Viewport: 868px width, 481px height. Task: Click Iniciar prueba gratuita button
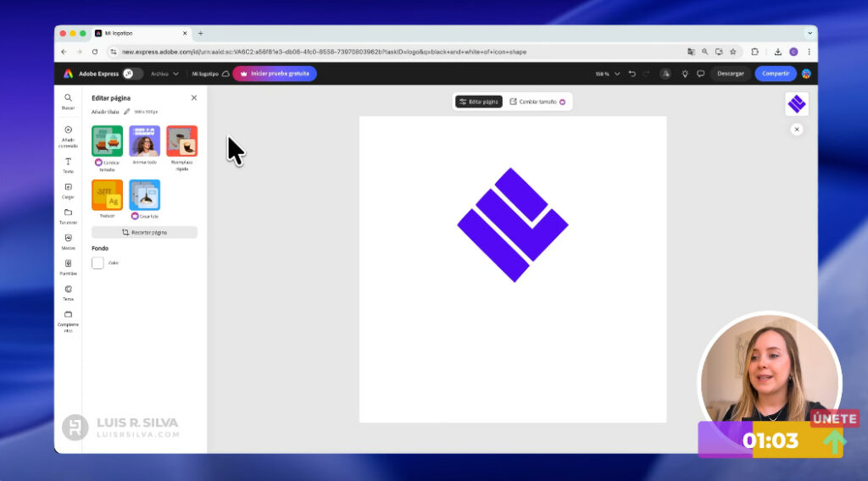275,74
